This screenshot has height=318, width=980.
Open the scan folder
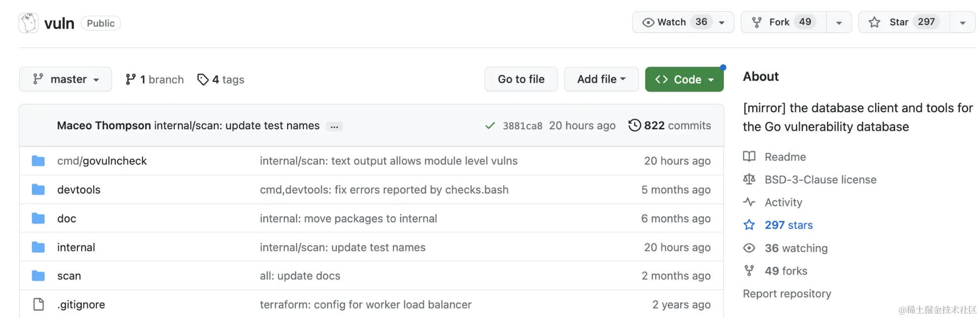[69, 276]
